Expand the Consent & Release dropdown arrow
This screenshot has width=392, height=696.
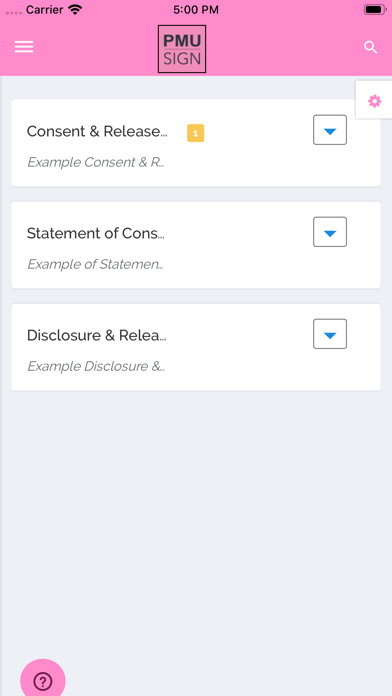(x=330, y=130)
